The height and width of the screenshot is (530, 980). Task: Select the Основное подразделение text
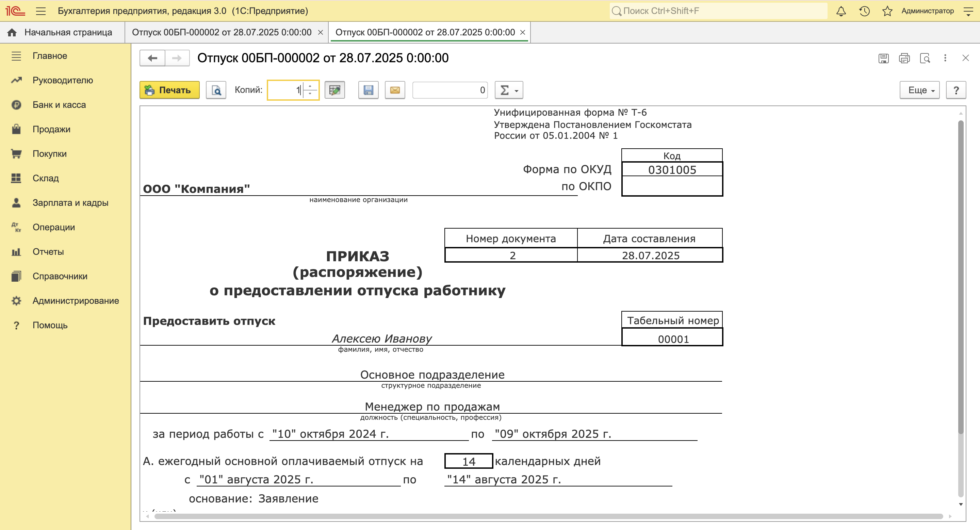(x=432, y=375)
